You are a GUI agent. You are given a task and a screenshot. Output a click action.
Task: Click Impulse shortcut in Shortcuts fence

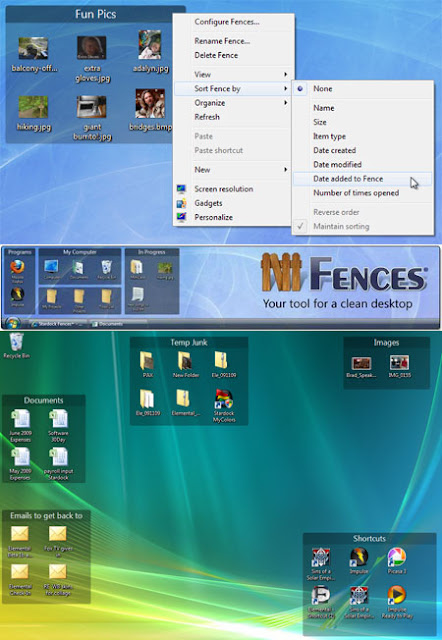359,557
